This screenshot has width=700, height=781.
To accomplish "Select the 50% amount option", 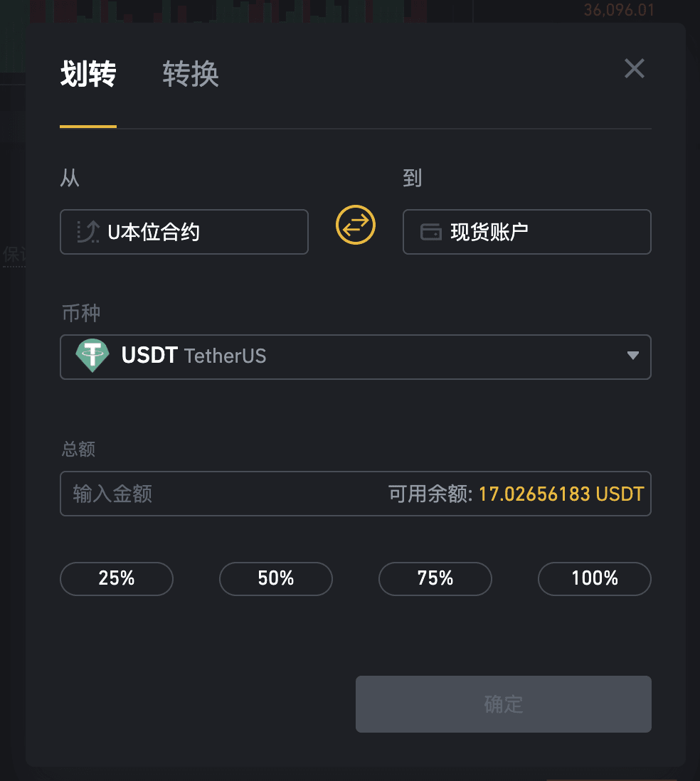I will (x=275, y=579).
